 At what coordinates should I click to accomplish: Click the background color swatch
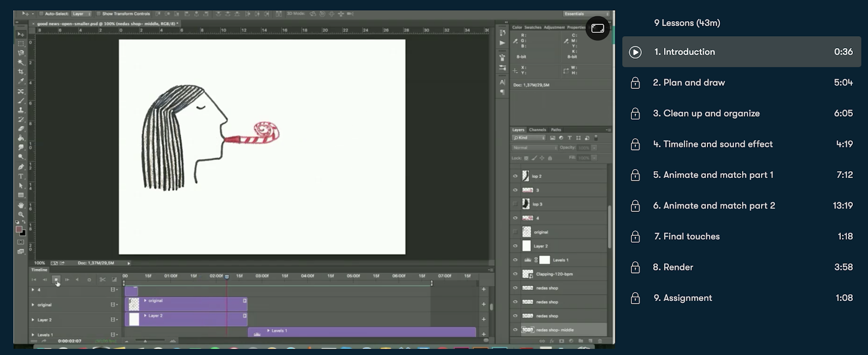[x=23, y=233]
